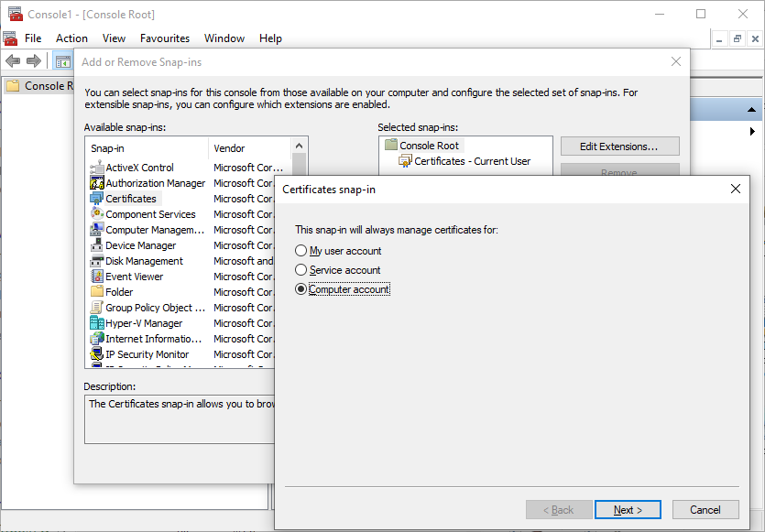Collapse the Actions pane section with the up arrow
This screenshot has height=532, width=765.
[x=751, y=110]
